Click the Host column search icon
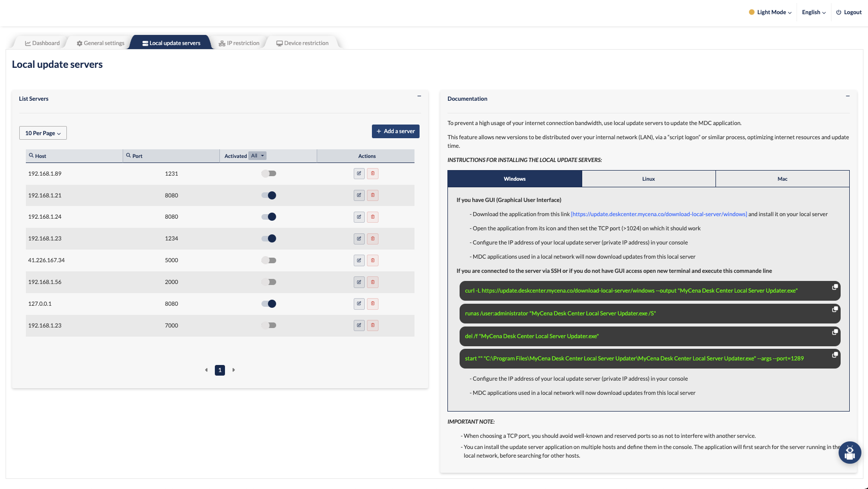Screen dimensions: 868x489 pyautogui.click(x=31, y=155)
